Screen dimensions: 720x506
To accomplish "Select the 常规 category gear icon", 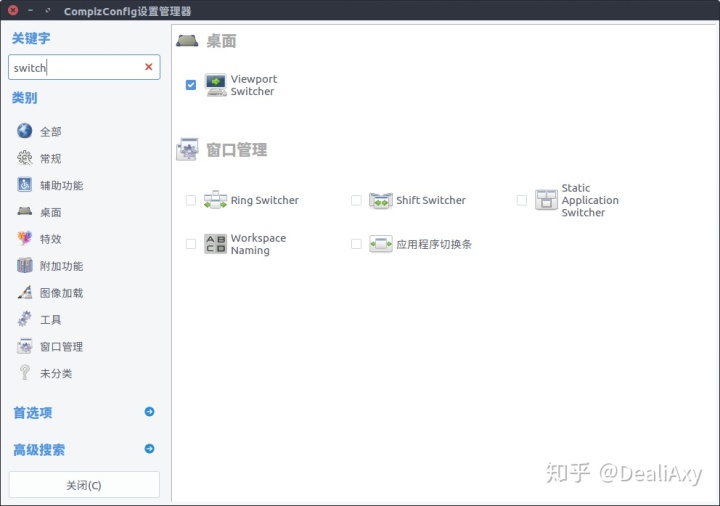I will tap(25, 158).
